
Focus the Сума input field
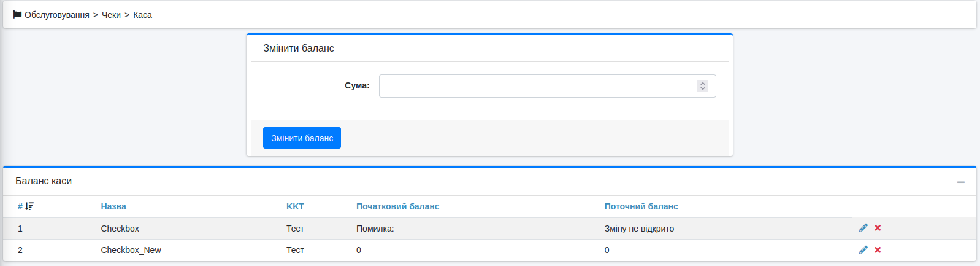(x=547, y=86)
